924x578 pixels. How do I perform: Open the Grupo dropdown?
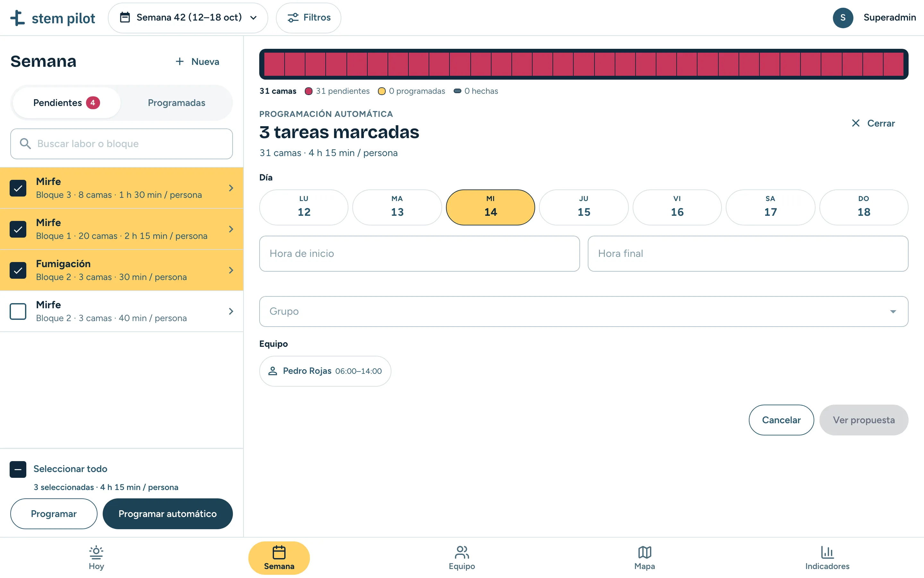click(x=583, y=311)
